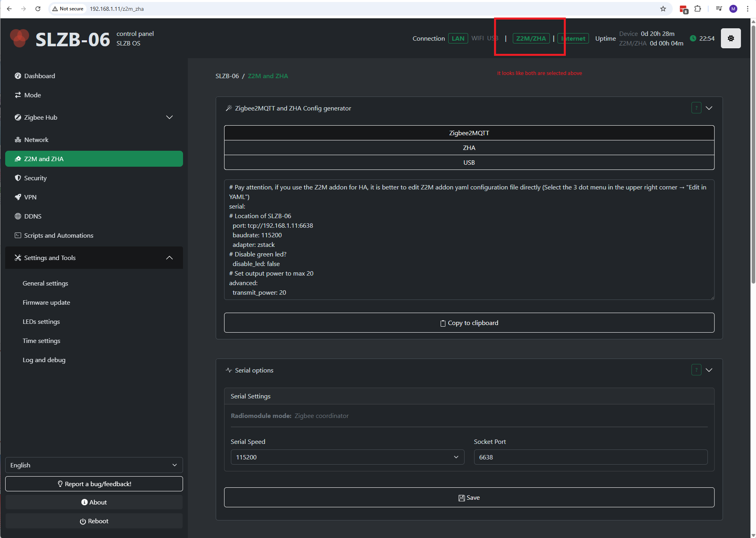
Task: Click the Security shield icon
Action: coord(18,178)
